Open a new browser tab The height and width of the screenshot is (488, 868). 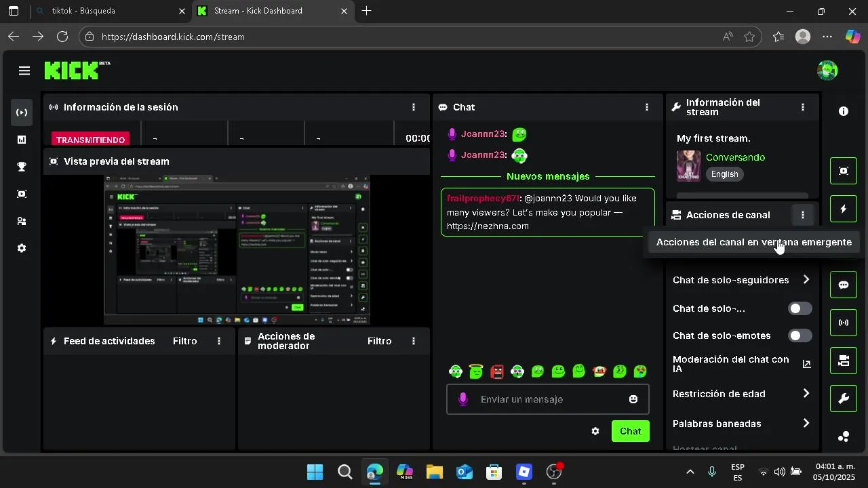tap(366, 11)
